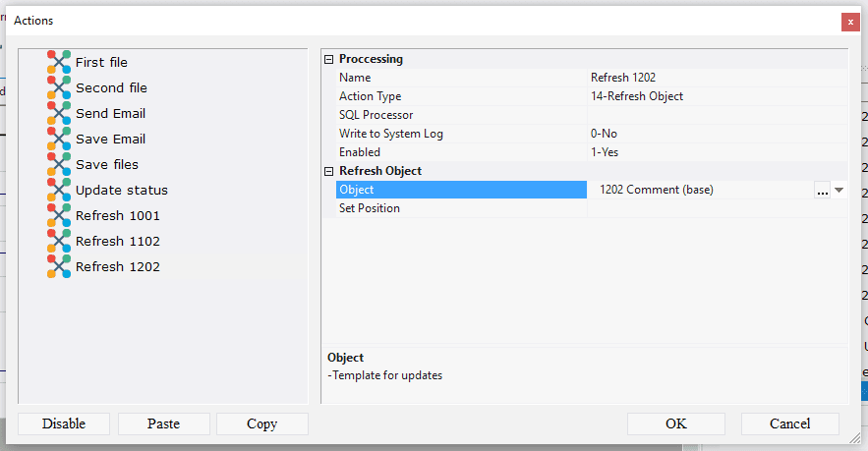Screen dimensions: 868x451
Task: Click the Send Email action icon
Action: [x=59, y=113]
